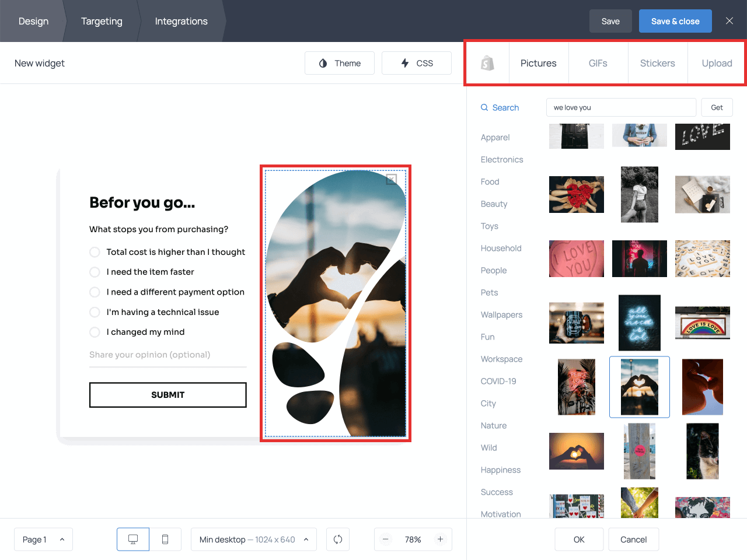Switch to the GIFs tab
747x560 pixels.
point(598,63)
